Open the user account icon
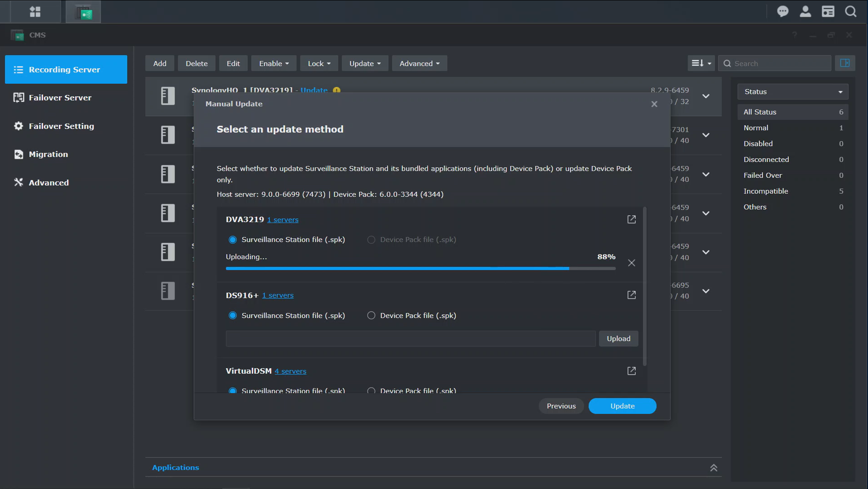The width and height of the screenshot is (868, 489). [x=805, y=12]
